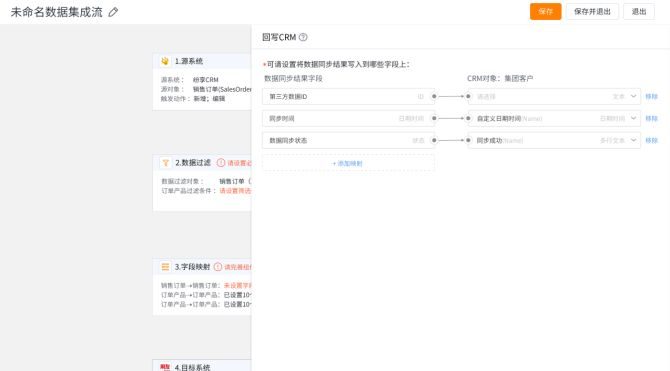Click the CRM对象：集团客户 label

pos(500,79)
